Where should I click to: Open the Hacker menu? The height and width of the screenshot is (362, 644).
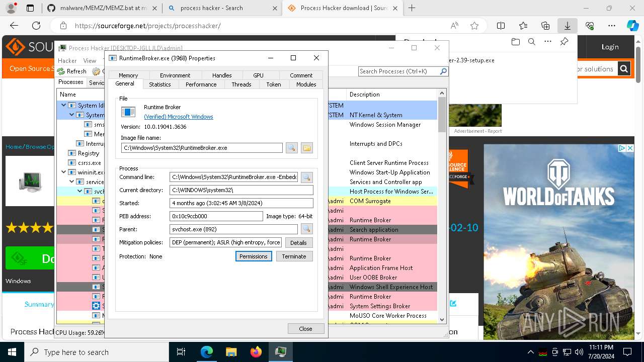click(x=67, y=60)
